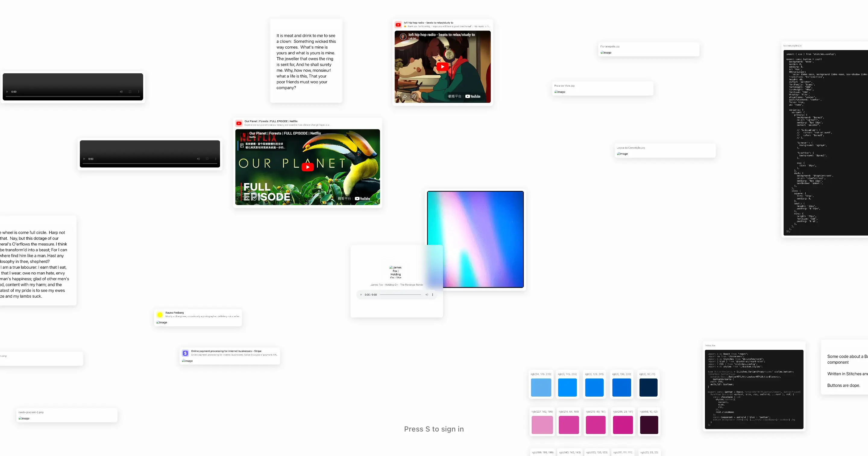Viewport: 868px width, 456px height.
Task: Click the rgb(199, 199, 199) label
Action: (542, 452)
